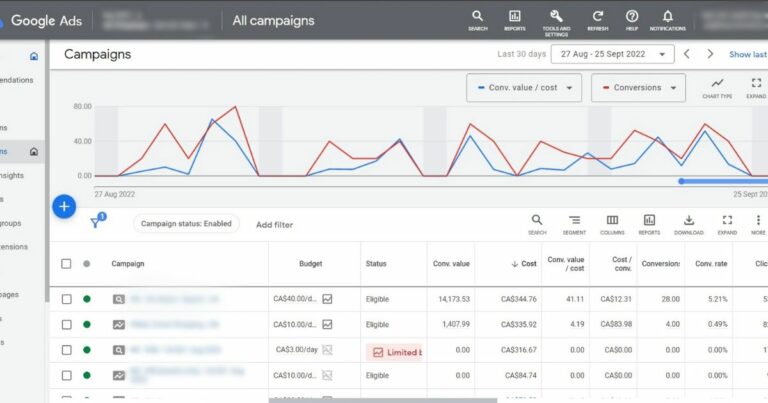This screenshot has width=768, height=403.
Task: Click the home icon at top of sidebar
Action: 34,56
